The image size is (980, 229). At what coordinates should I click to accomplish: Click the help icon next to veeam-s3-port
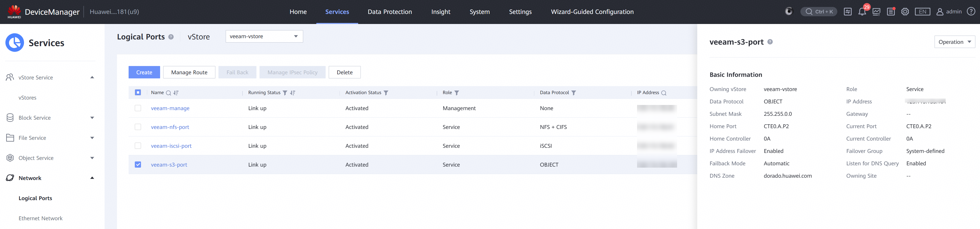click(770, 42)
